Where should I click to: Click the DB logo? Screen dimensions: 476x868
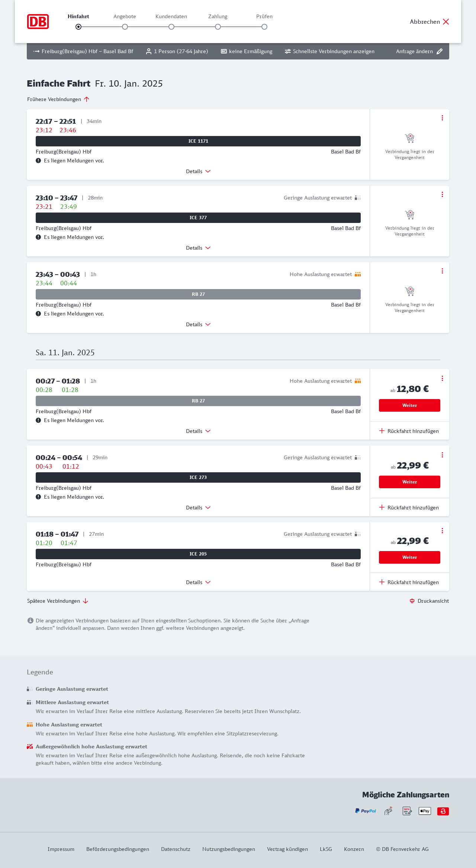(38, 22)
